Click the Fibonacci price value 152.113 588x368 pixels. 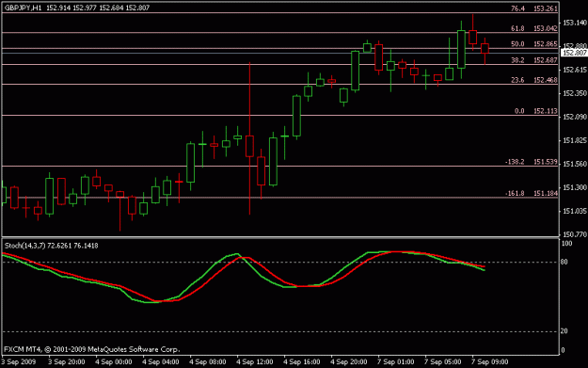click(546, 111)
